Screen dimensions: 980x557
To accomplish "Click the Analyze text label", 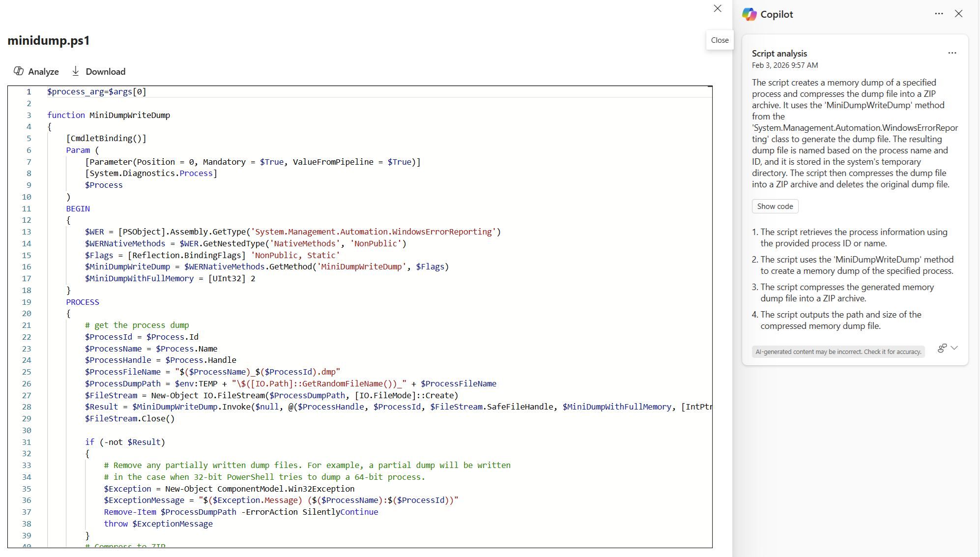I will [x=43, y=72].
